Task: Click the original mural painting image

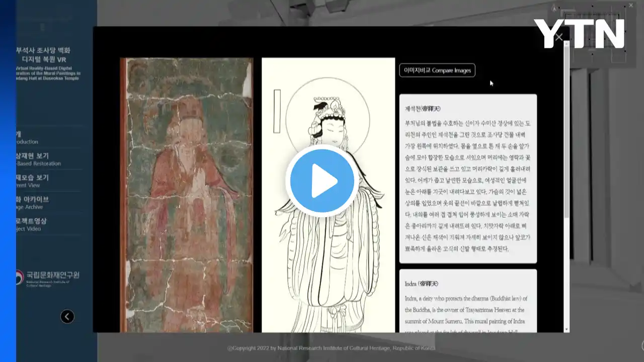Action: click(187, 195)
